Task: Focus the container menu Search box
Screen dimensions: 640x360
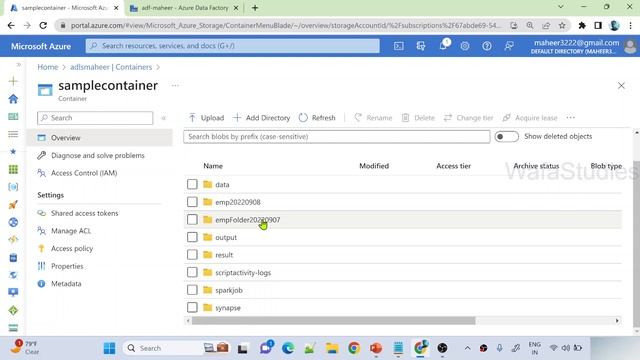Action: [x=95, y=118]
